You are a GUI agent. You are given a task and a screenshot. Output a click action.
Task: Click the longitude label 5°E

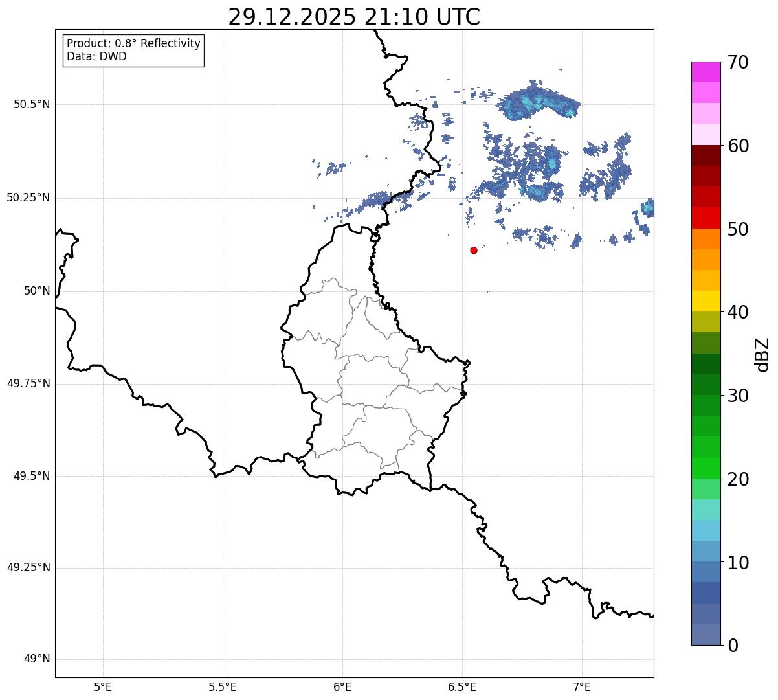pyautogui.click(x=103, y=686)
